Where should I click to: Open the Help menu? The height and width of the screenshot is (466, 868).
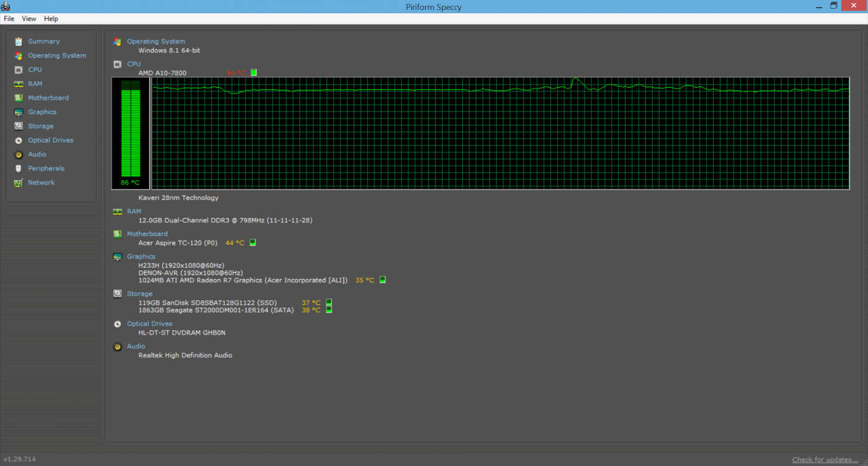[51, 19]
